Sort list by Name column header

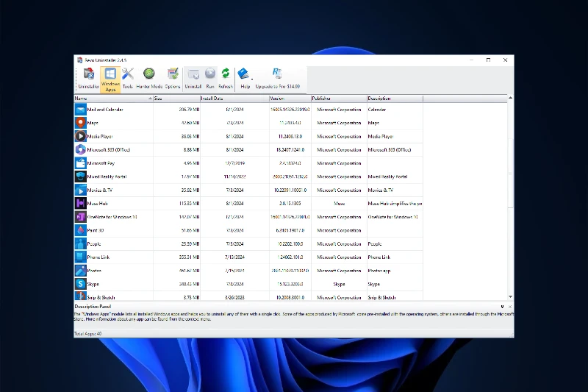(x=113, y=99)
